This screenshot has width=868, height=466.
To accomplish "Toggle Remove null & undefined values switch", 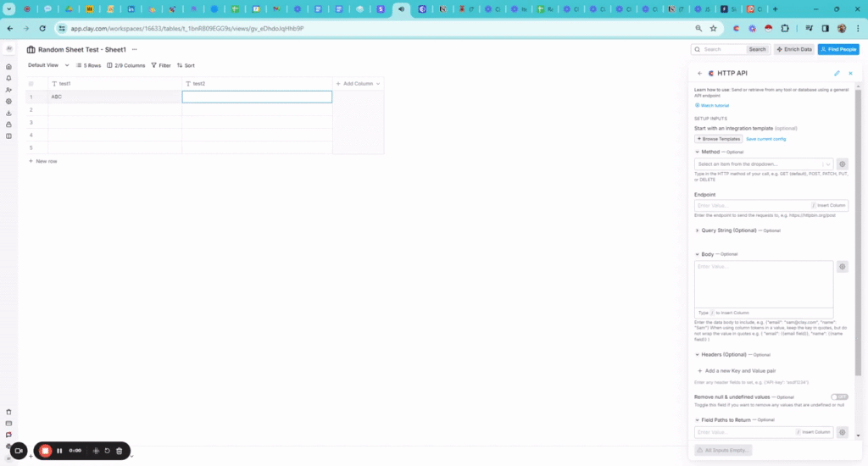I will (839, 397).
